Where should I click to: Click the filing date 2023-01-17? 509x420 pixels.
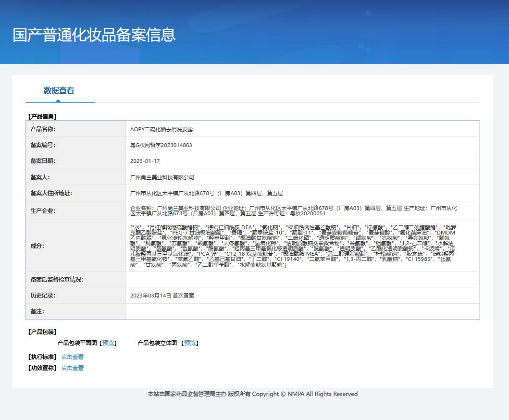pyautogui.click(x=145, y=161)
